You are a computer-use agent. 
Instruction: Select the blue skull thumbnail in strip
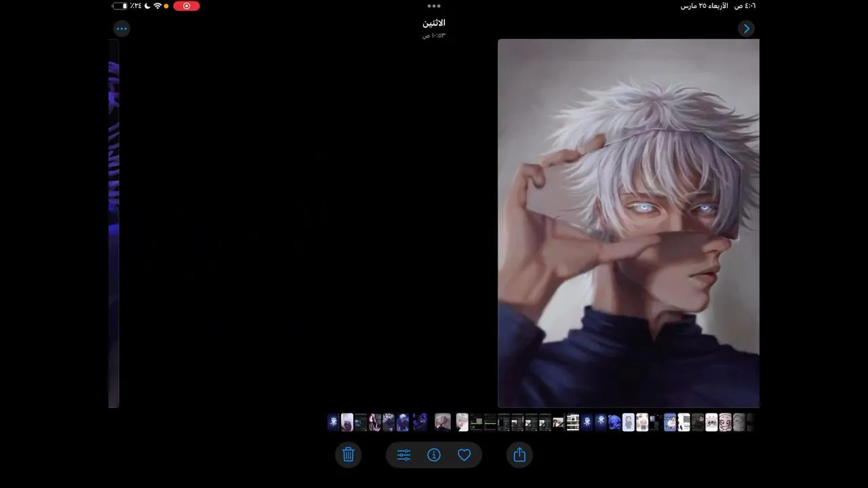click(614, 422)
